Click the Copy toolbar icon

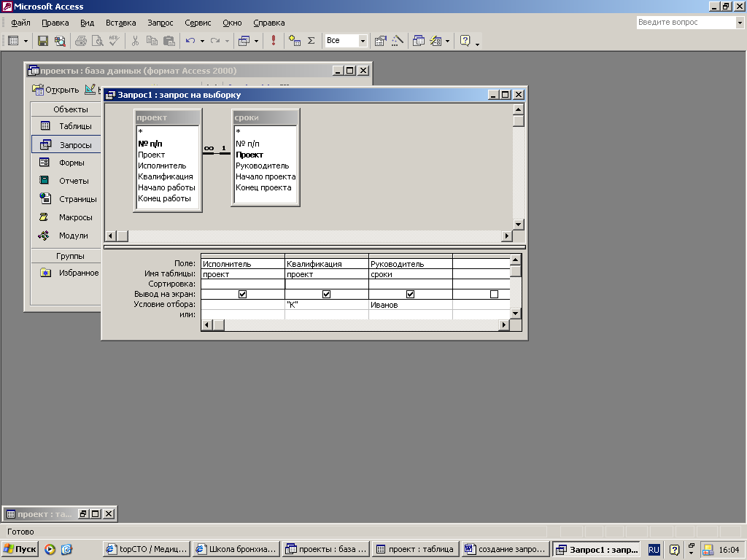pyautogui.click(x=152, y=41)
